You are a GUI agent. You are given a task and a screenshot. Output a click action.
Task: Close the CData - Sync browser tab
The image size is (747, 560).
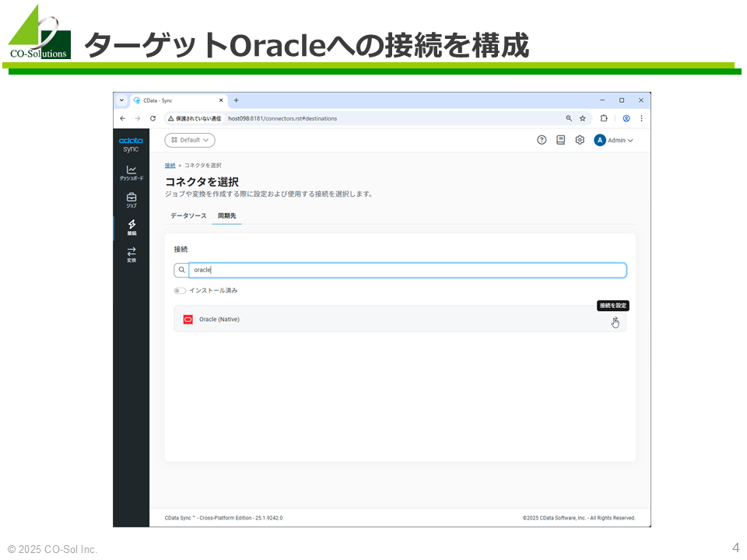(x=221, y=100)
